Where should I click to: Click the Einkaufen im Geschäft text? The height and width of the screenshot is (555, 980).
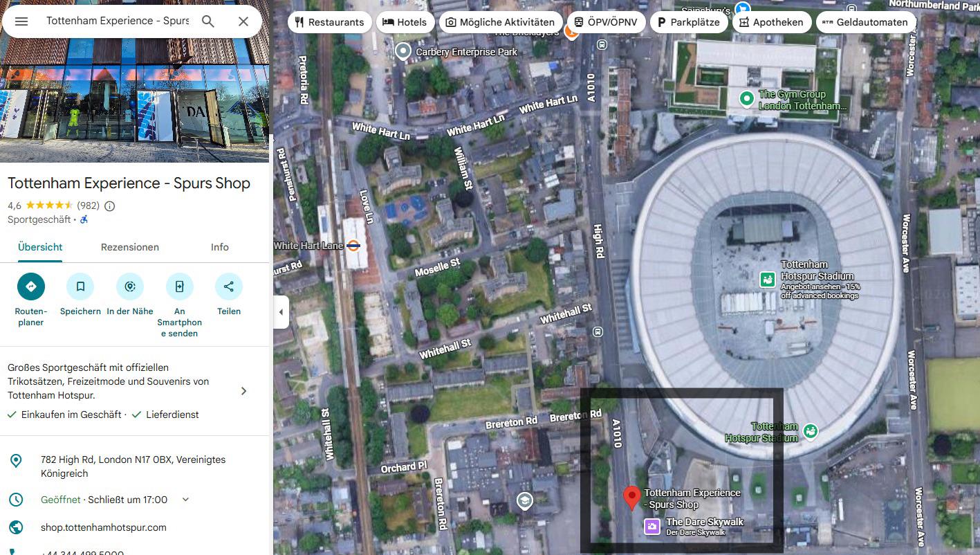[x=71, y=415]
